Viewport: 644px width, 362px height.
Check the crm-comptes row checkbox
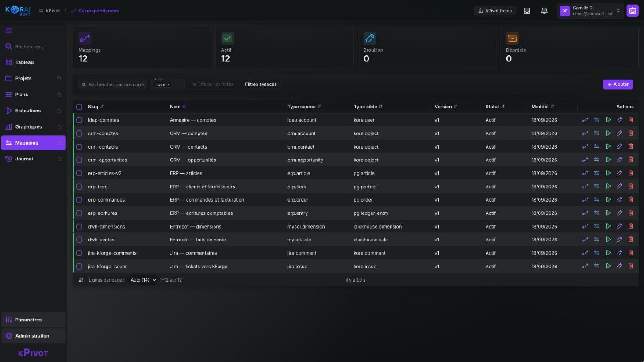click(79, 133)
